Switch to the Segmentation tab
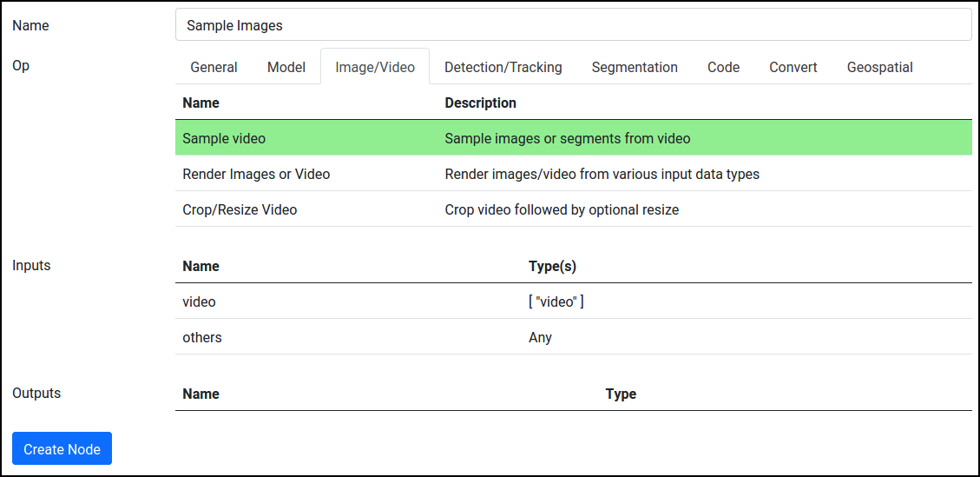Viewport: 980px width, 477px height. [635, 67]
